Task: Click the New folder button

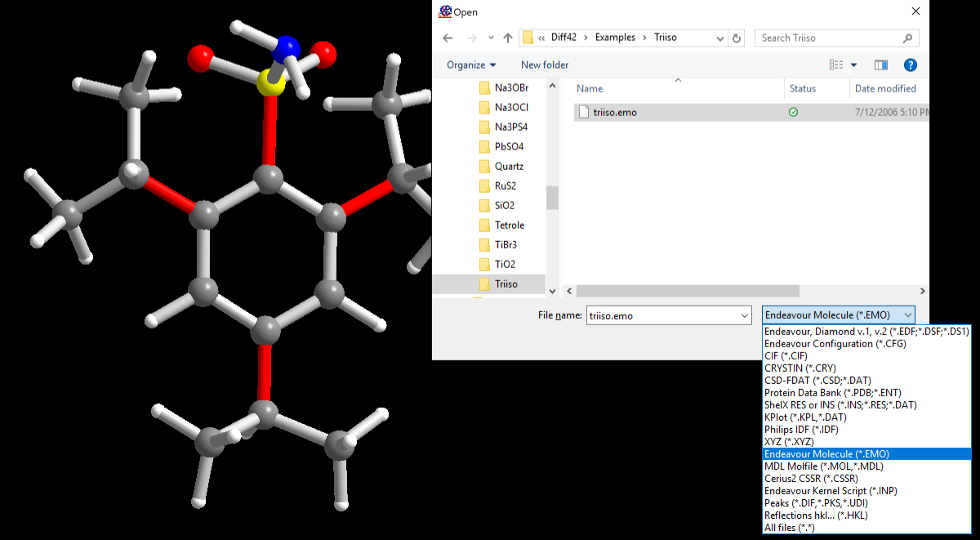Action: click(x=545, y=65)
